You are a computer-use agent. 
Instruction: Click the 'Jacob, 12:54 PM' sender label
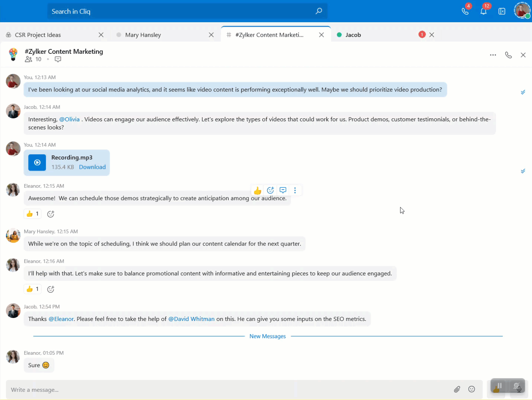(42, 307)
